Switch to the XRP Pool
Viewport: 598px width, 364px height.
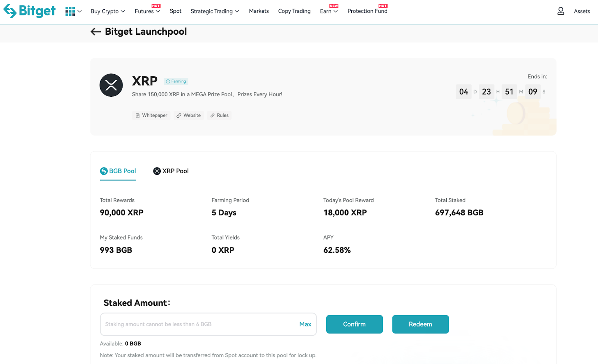(x=170, y=171)
